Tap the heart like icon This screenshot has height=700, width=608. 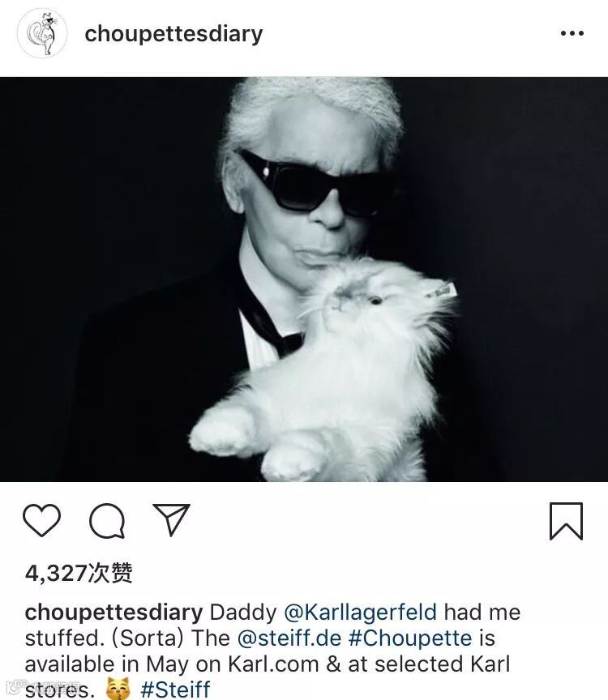point(41,520)
